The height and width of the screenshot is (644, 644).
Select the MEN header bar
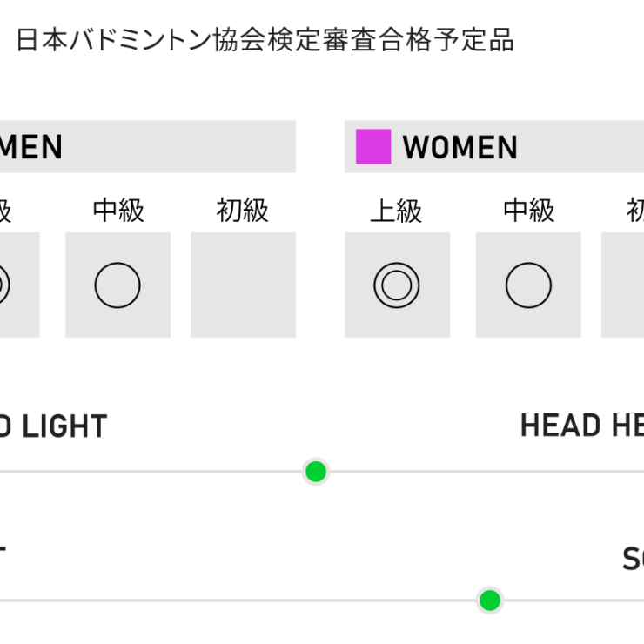pyautogui.click(x=148, y=147)
